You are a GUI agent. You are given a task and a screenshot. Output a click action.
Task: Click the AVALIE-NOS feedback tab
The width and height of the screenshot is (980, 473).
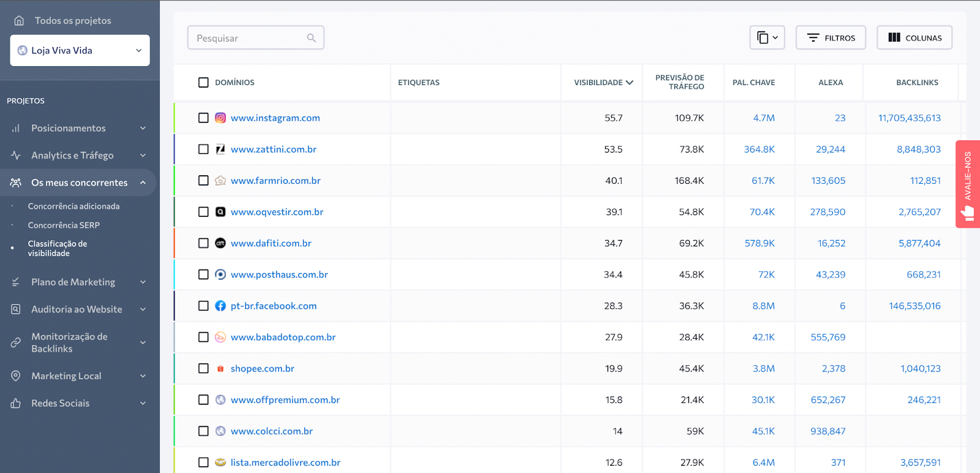tap(968, 184)
